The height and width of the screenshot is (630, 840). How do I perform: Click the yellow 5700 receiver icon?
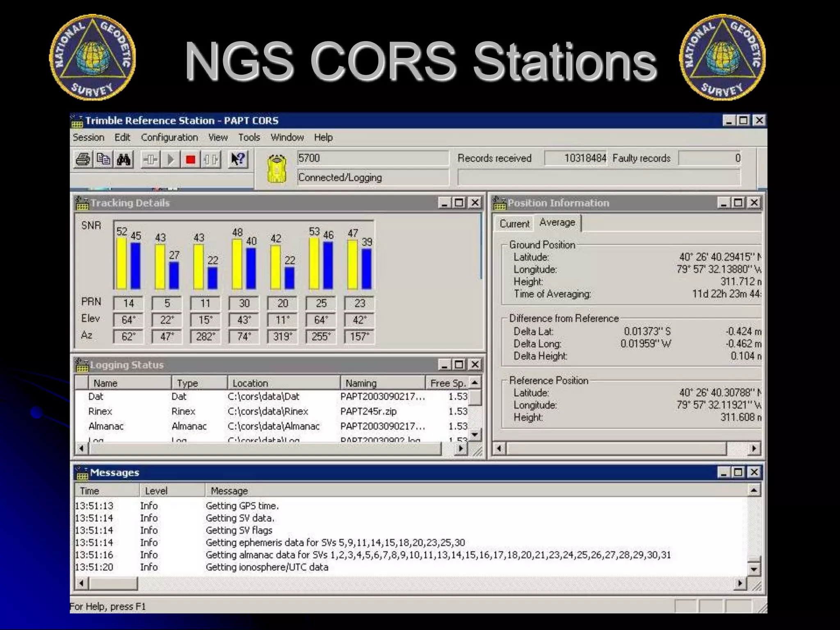(x=277, y=169)
